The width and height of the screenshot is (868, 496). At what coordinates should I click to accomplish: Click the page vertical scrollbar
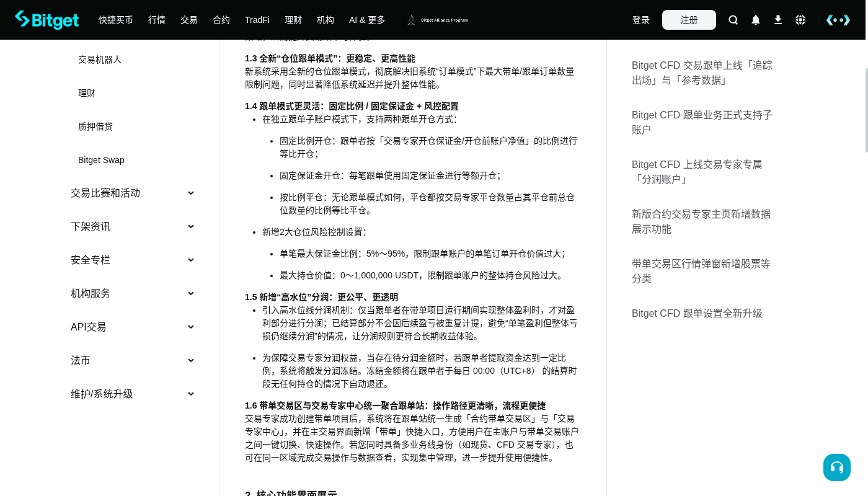click(x=867, y=110)
